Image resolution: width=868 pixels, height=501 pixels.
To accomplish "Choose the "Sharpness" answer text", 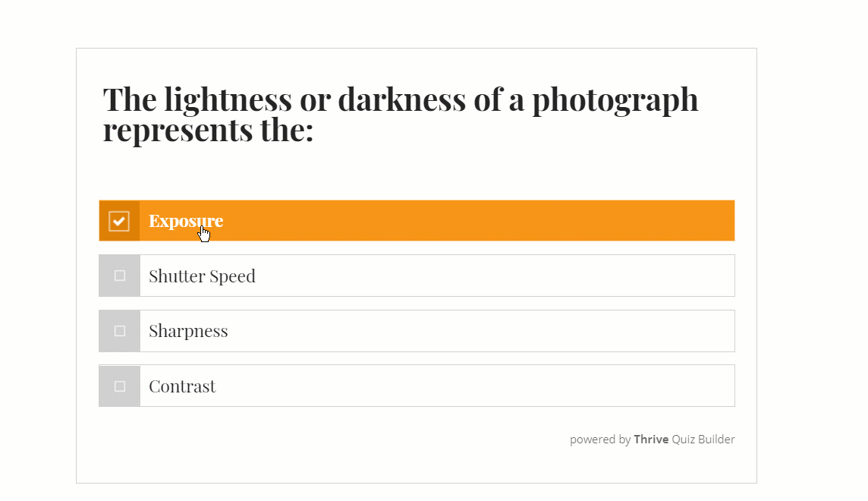I will (x=188, y=331).
